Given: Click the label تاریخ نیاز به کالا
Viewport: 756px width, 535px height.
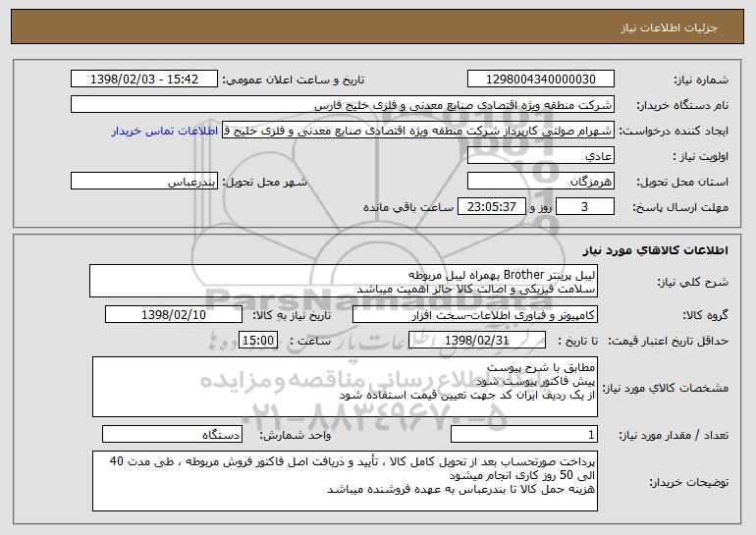Looking at the screenshot, I should pos(292,315).
